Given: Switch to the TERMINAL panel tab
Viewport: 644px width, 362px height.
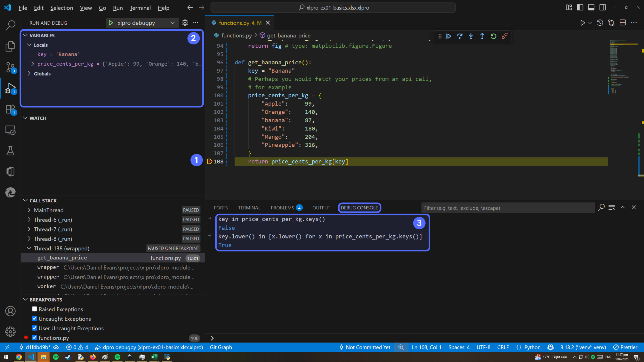Looking at the screenshot, I should (x=249, y=208).
